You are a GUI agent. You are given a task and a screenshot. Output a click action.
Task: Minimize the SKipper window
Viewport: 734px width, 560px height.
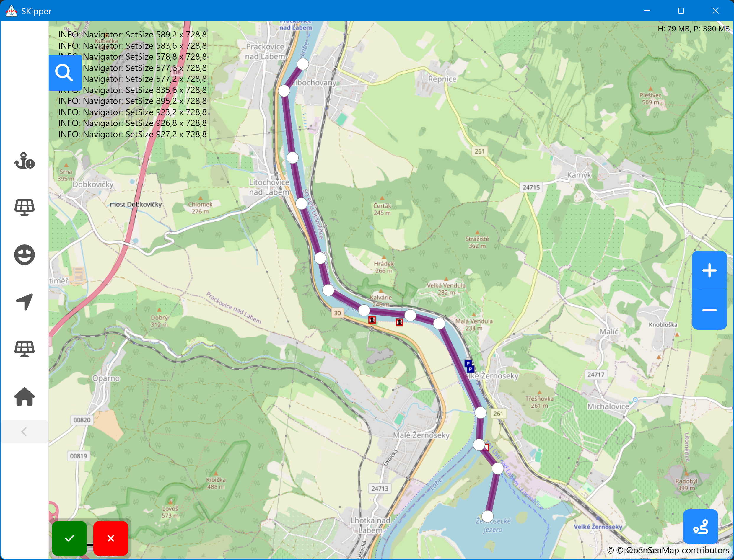pos(647,11)
